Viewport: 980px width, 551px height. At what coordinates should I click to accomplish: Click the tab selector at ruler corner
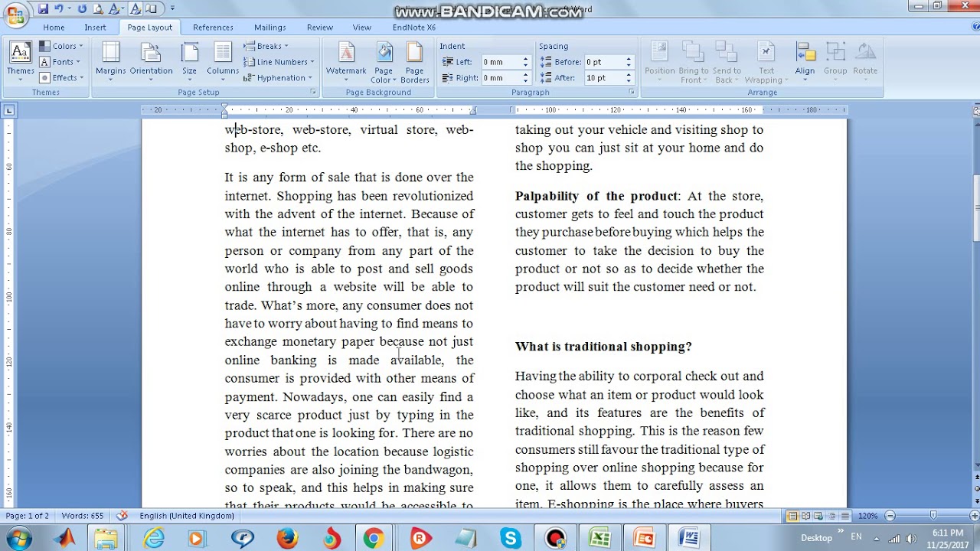[x=9, y=110]
